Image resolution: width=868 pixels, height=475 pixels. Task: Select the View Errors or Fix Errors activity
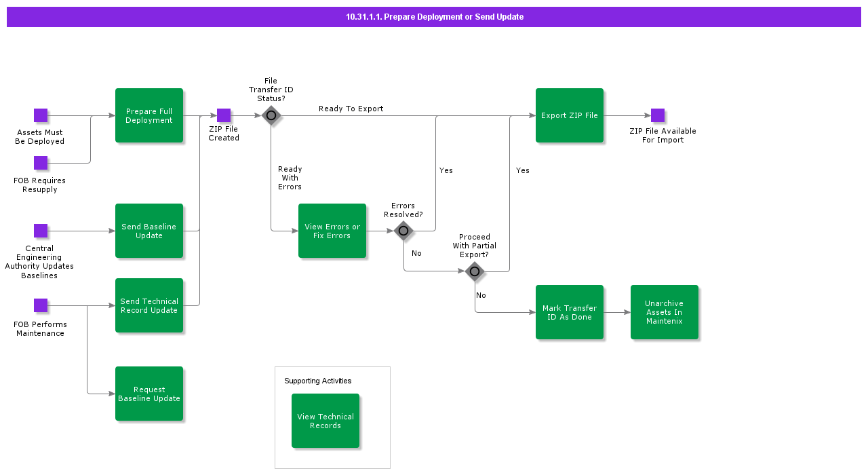point(332,231)
